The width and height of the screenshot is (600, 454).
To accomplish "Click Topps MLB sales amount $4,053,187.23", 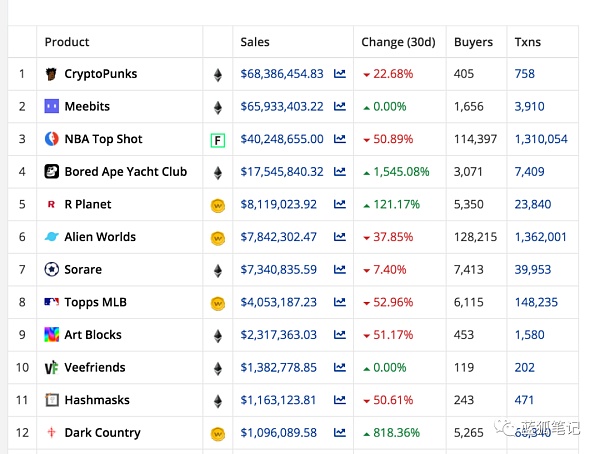I will pyautogui.click(x=278, y=302).
